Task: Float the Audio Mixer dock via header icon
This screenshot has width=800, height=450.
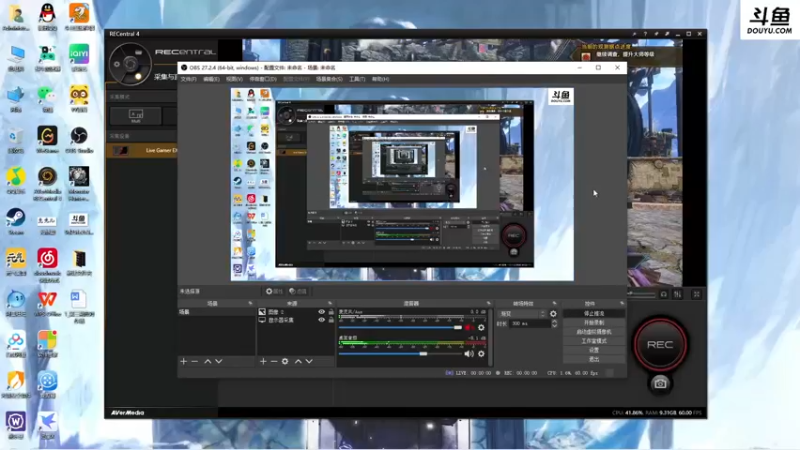Action: 488,304
